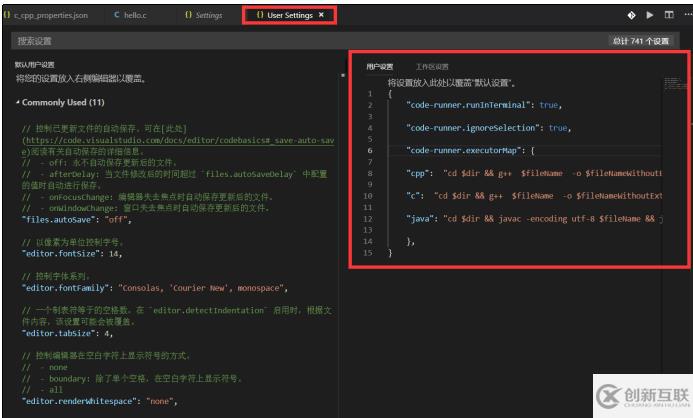The width and height of the screenshot is (693, 418).
Task: Click the c_cpp_properties.json braces icon
Action: (x=7, y=15)
